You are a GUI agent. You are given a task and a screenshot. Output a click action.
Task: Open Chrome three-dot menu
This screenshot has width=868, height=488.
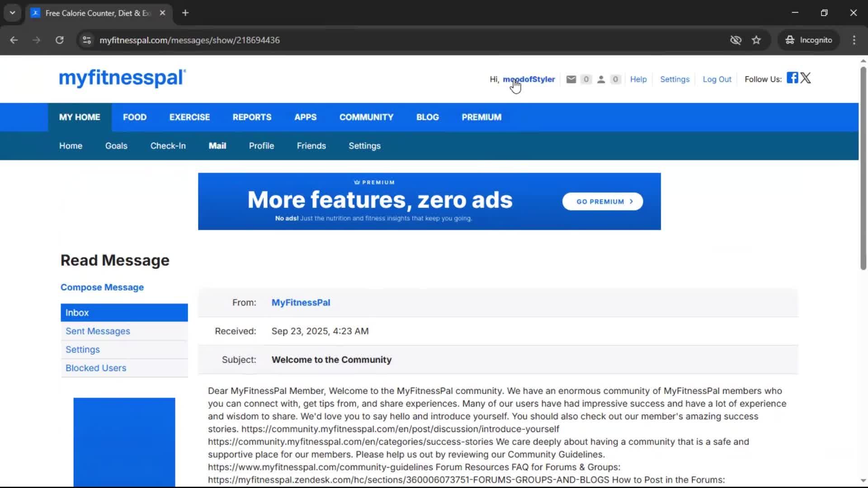(854, 40)
